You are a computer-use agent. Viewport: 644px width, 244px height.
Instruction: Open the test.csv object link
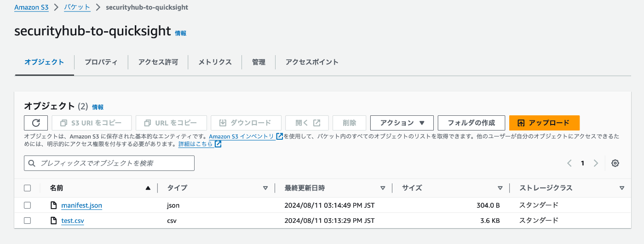tap(73, 221)
